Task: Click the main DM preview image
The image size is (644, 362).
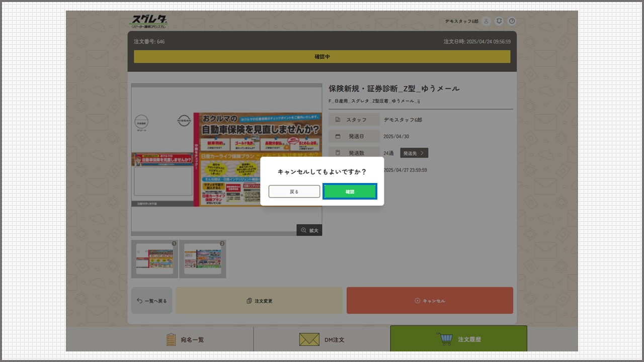Action: 226,159
